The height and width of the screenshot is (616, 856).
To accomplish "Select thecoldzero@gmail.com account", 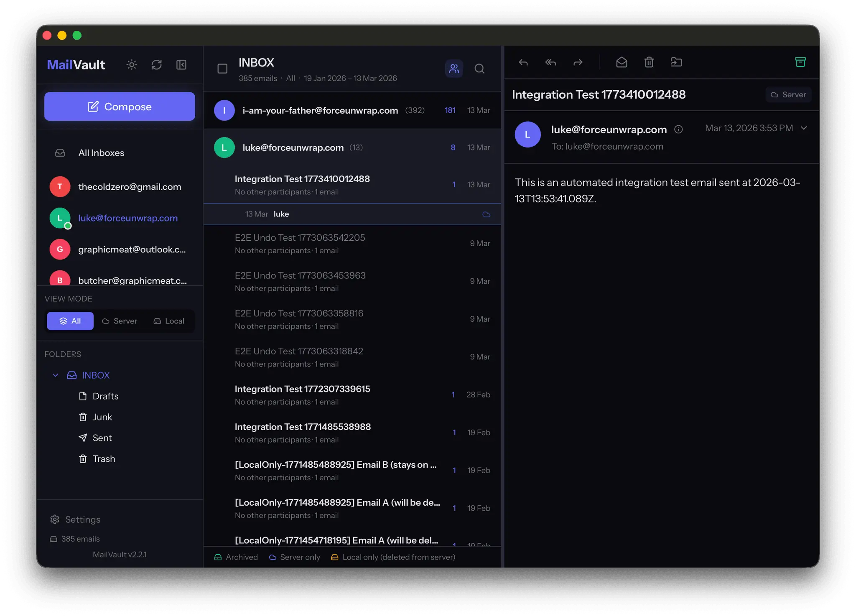I will [x=120, y=187].
